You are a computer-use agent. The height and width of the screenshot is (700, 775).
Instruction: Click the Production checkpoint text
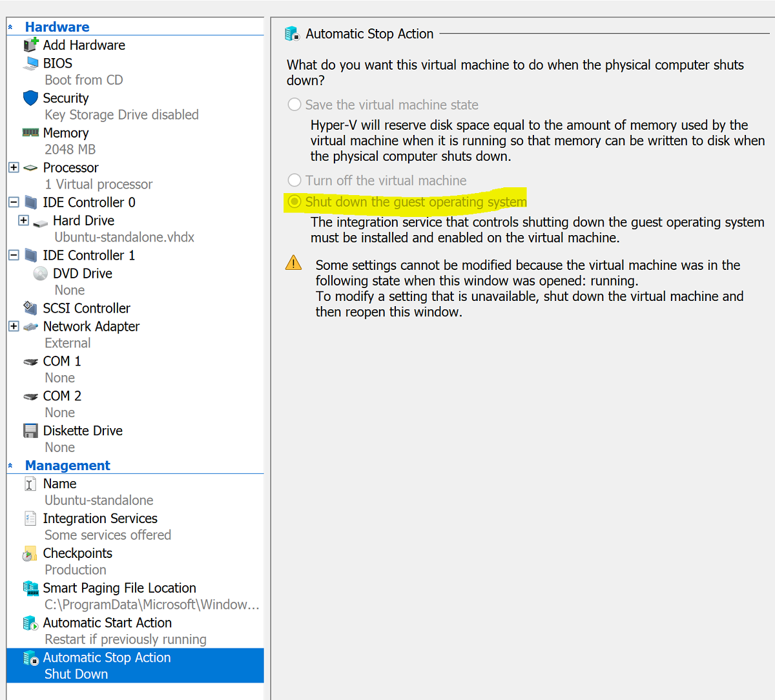(x=76, y=570)
